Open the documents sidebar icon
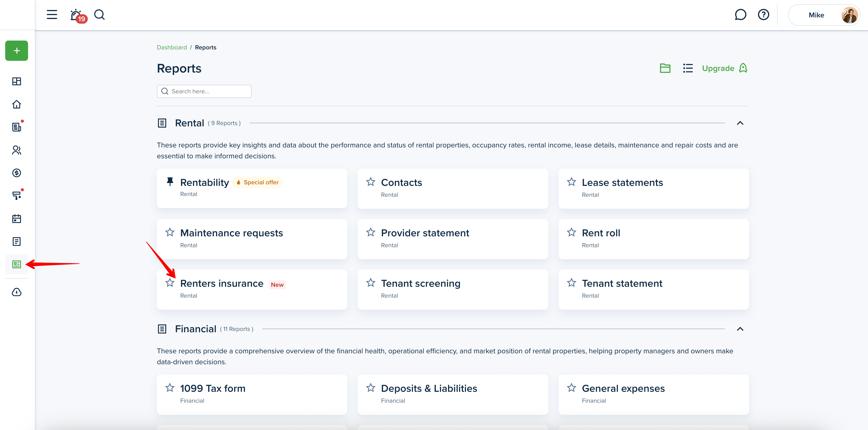Viewport: 868px width, 430px height. click(17, 242)
